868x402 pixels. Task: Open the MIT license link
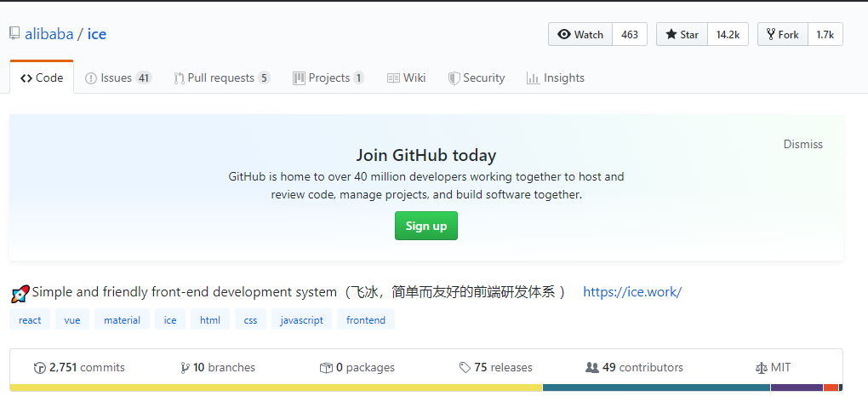point(773,367)
